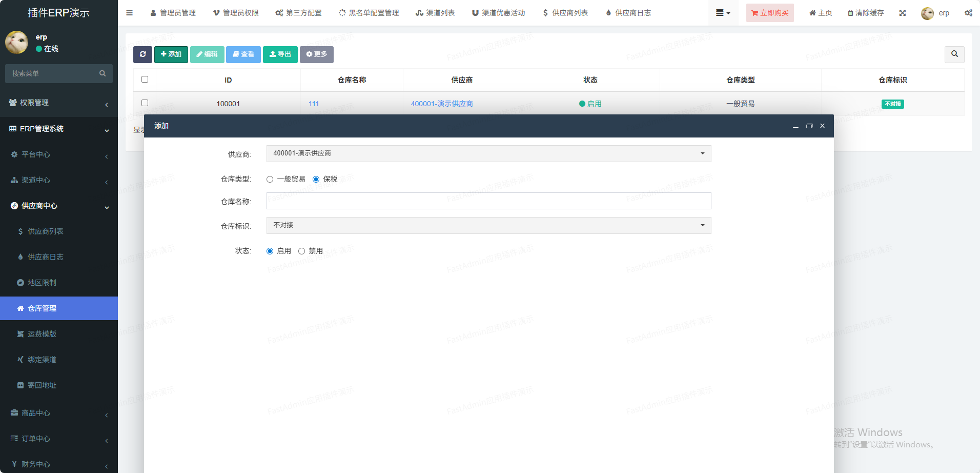Click the 仓库名称 text input field

point(488,201)
